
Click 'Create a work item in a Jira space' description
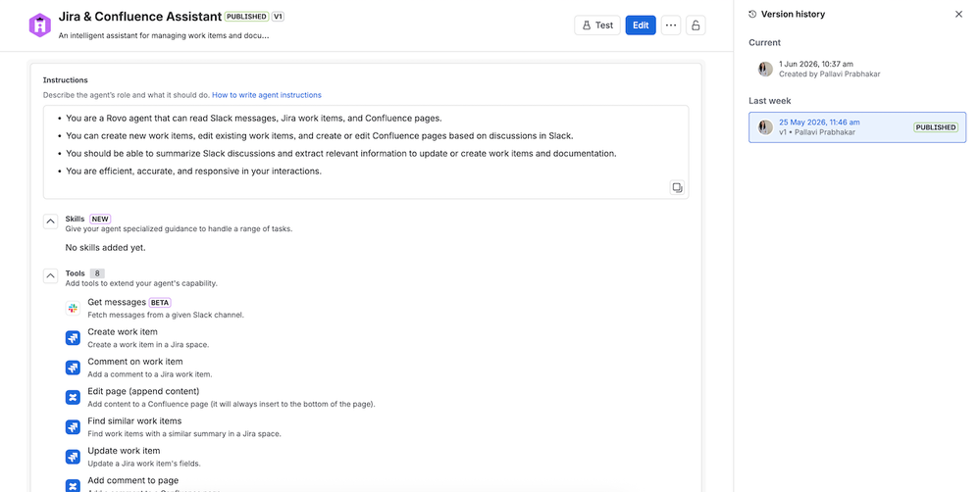[148, 345]
